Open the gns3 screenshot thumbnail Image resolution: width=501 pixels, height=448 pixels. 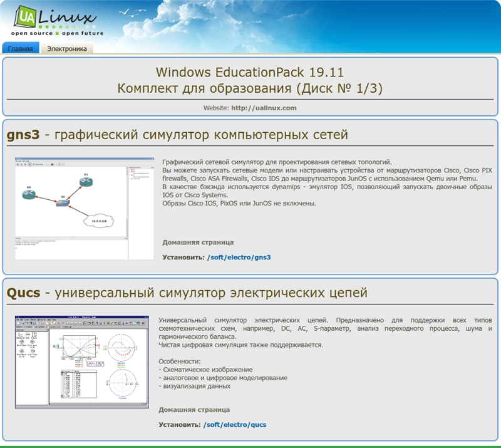[x=85, y=208]
